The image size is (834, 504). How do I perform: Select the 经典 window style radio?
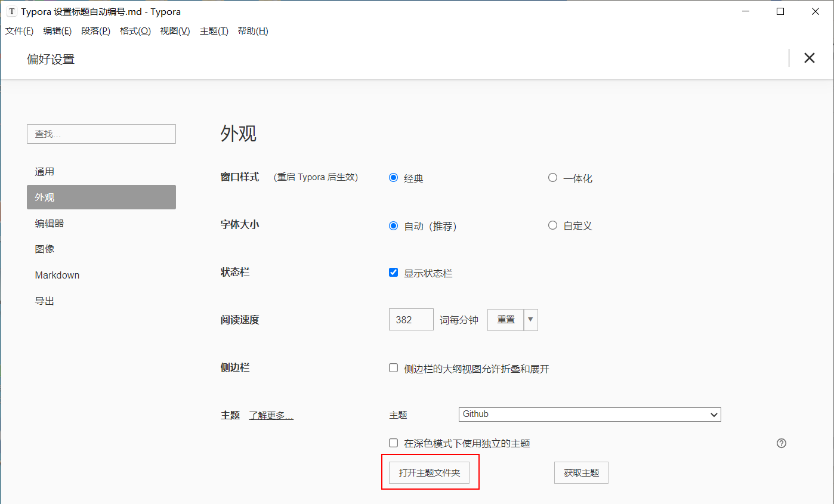tap(393, 178)
